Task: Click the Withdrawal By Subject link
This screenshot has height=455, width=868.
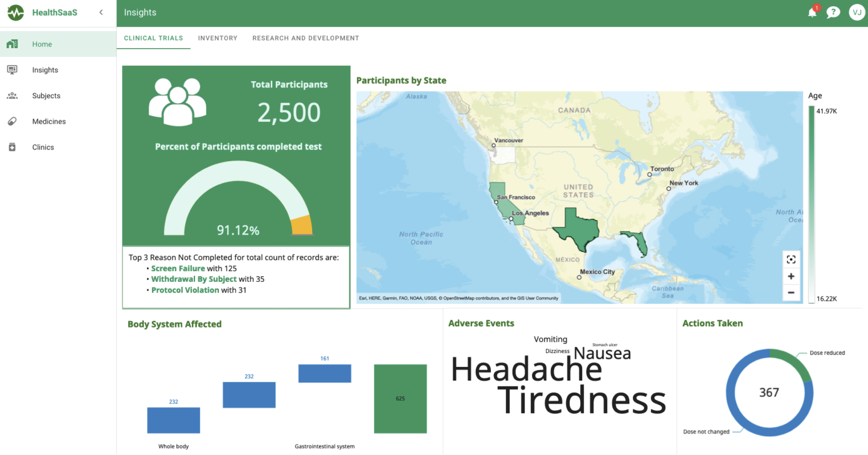Action: 194,279
